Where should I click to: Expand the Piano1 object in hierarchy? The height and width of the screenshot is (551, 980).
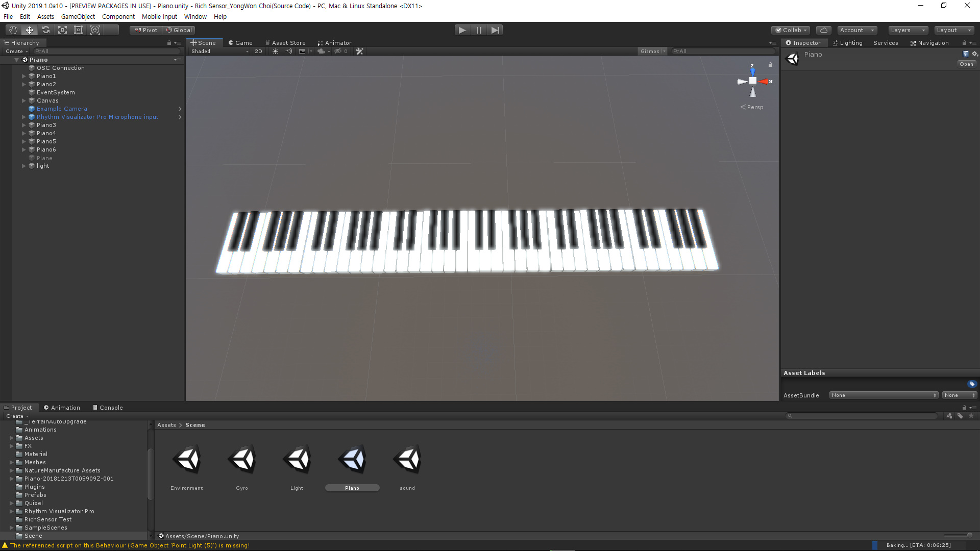(23, 76)
